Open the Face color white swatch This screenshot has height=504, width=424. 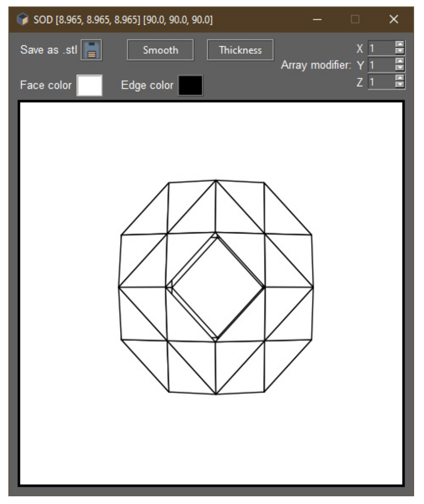tap(90, 85)
